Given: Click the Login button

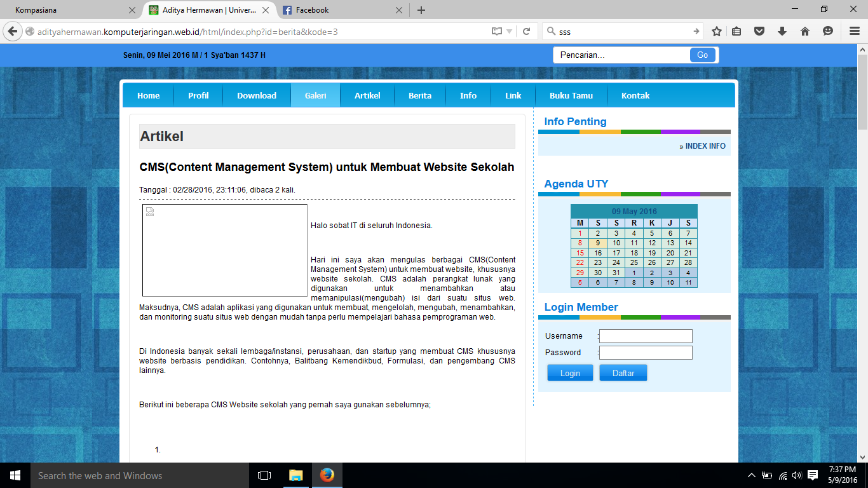Looking at the screenshot, I should click(x=570, y=373).
